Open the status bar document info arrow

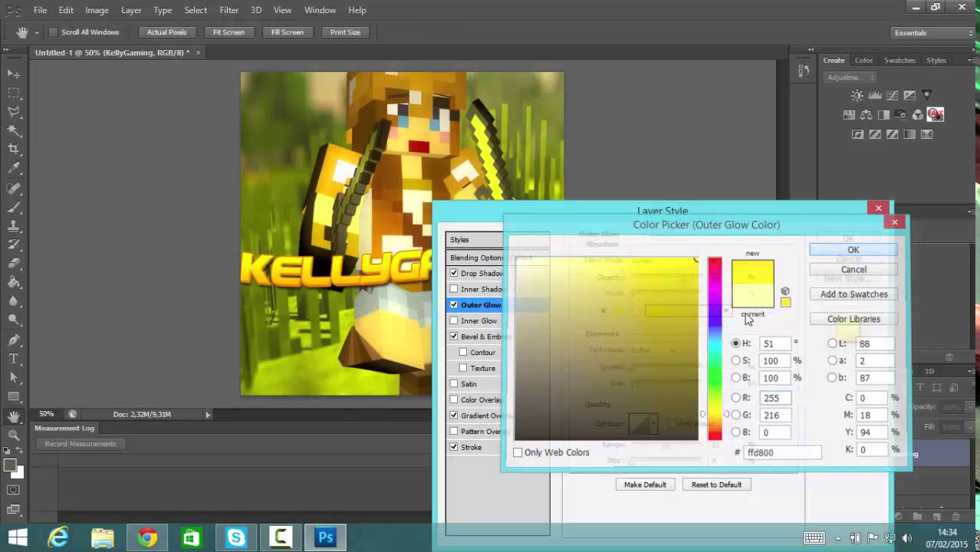click(x=208, y=415)
